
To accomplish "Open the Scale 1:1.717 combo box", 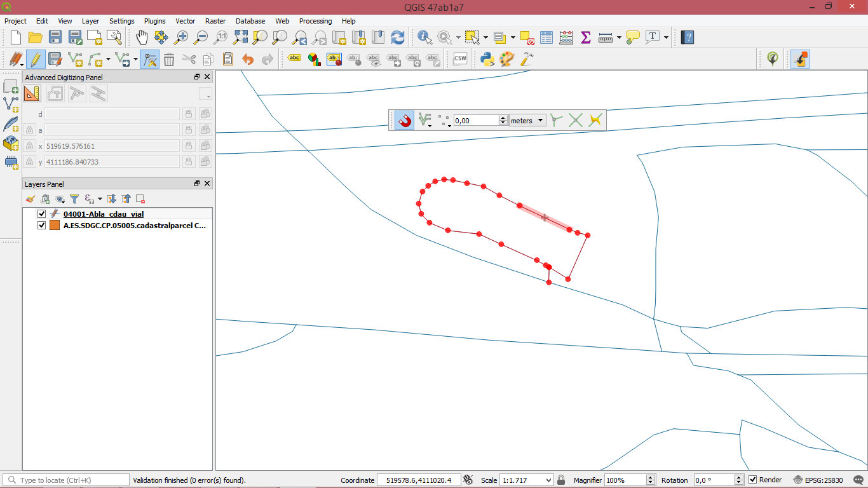I will (526, 480).
